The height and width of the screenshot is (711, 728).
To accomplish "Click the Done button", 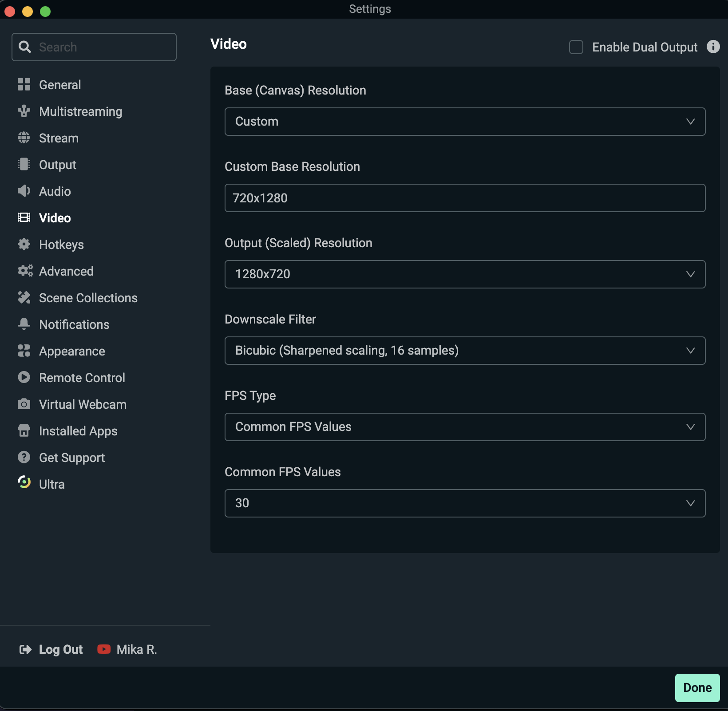I will 697,687.
